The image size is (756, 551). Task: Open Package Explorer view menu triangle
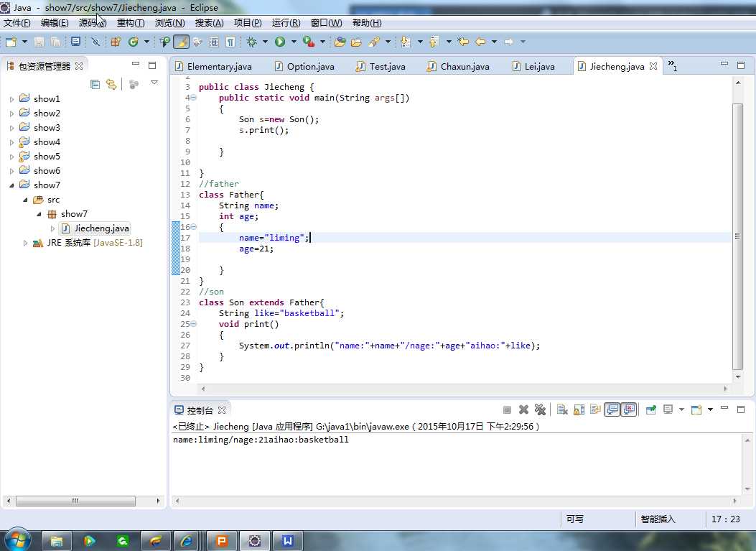tap(154, 83)
